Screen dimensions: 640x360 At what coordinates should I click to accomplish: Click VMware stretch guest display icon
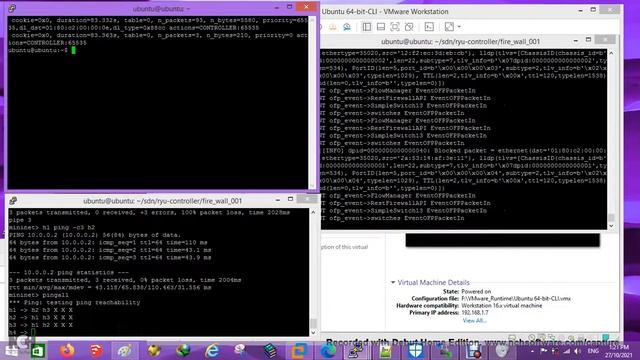(x=449, y=27)
